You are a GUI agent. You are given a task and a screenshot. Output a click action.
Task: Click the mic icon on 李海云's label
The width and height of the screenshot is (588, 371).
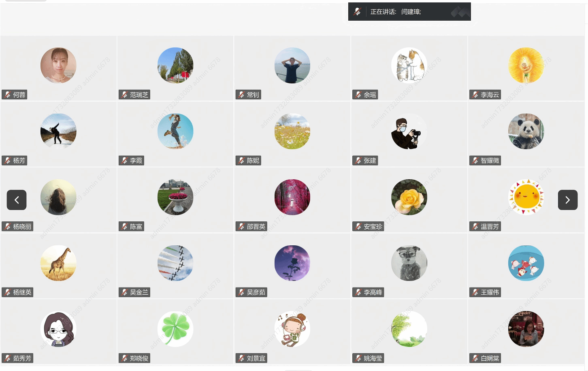pos(475,95)
